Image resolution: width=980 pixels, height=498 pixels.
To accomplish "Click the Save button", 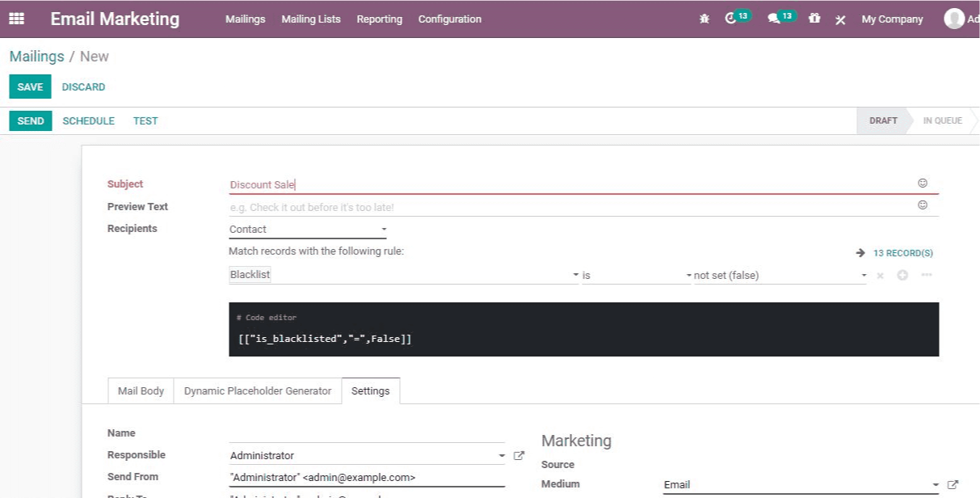I will point(30,87).
